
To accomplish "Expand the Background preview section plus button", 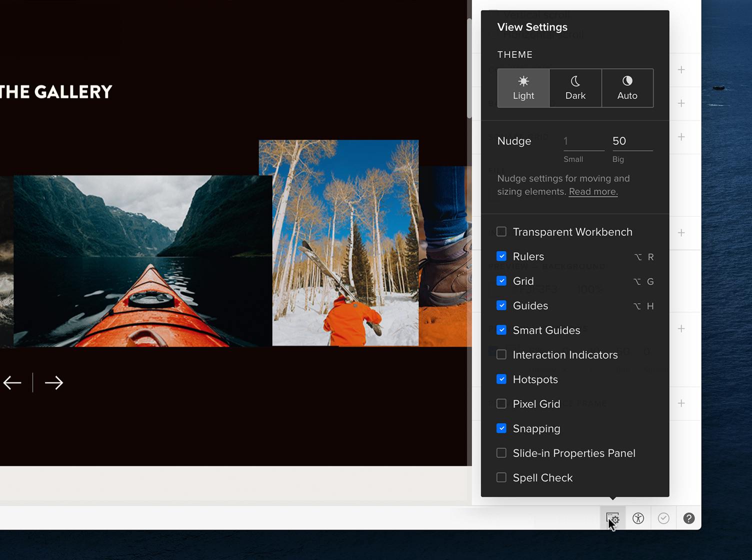I will [681, 232].
